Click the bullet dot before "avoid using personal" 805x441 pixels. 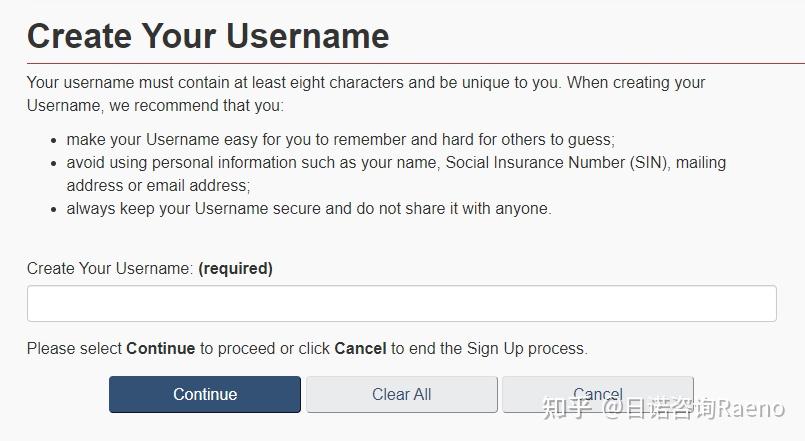coord(52,163)
